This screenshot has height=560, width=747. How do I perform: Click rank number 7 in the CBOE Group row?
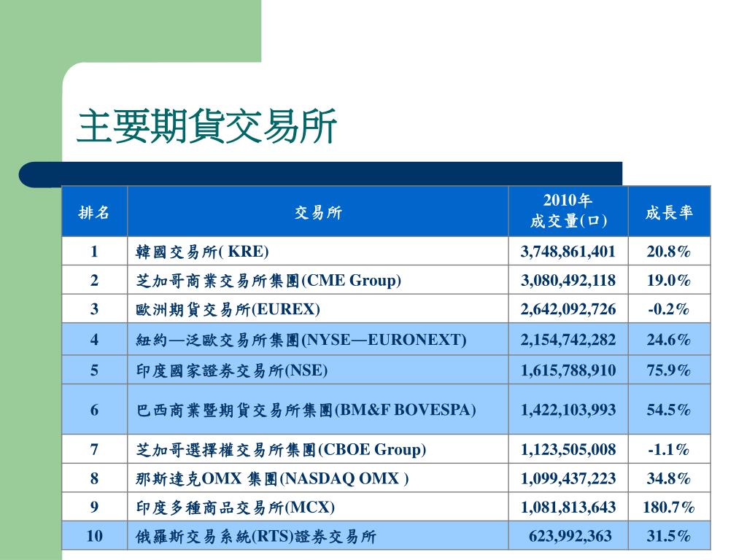click(94, 449)
